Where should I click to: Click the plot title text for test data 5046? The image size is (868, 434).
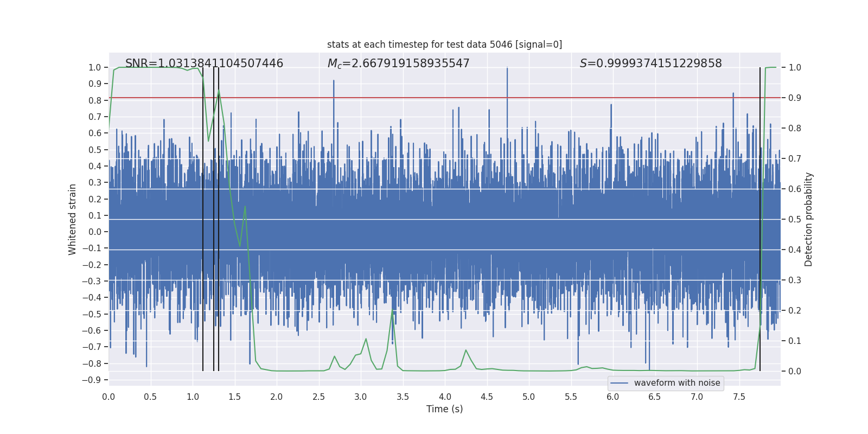click(x=444, y=44)
